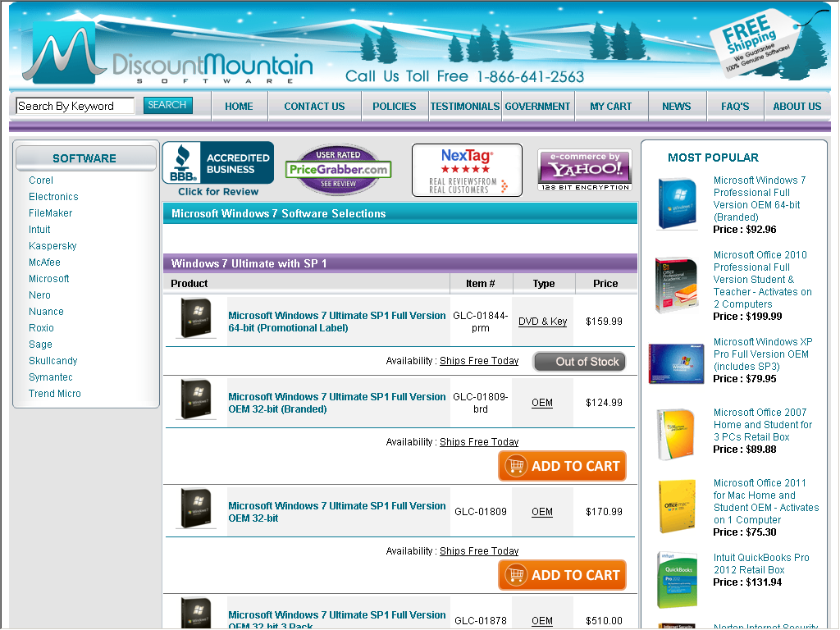This screenshot has width=840, height=630.
Task: Browse Symantec software category
Action: point(50,377)
